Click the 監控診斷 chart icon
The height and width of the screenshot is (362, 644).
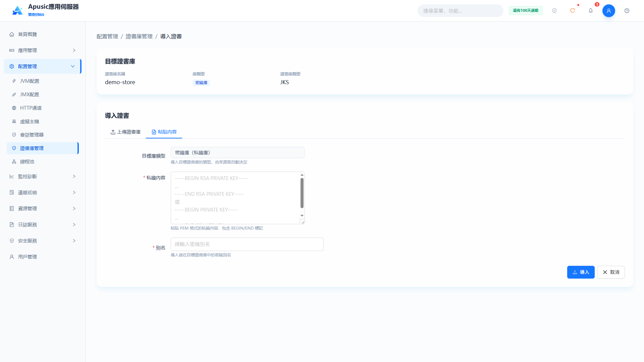pyautogui.click(x=12, y=176)
